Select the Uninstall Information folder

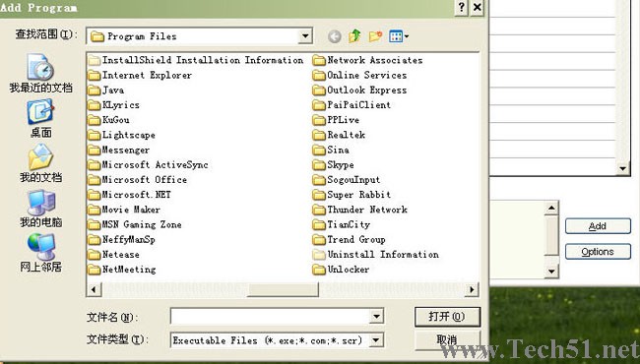[x=375, y=255]
